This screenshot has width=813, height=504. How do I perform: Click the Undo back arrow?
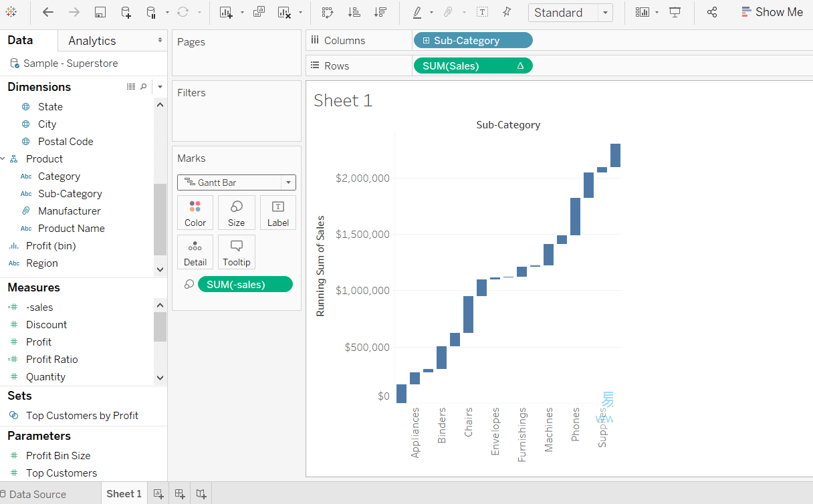[48, 12]
